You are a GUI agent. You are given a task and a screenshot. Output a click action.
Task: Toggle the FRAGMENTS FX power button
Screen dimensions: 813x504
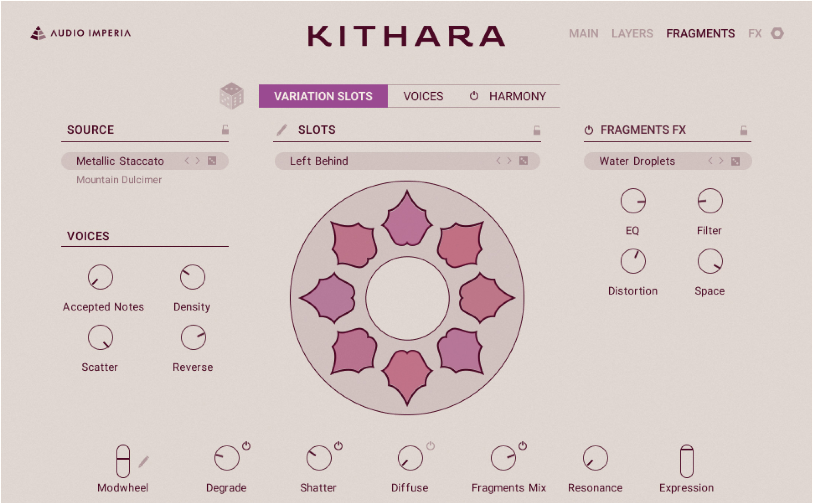tap(589, 130)
